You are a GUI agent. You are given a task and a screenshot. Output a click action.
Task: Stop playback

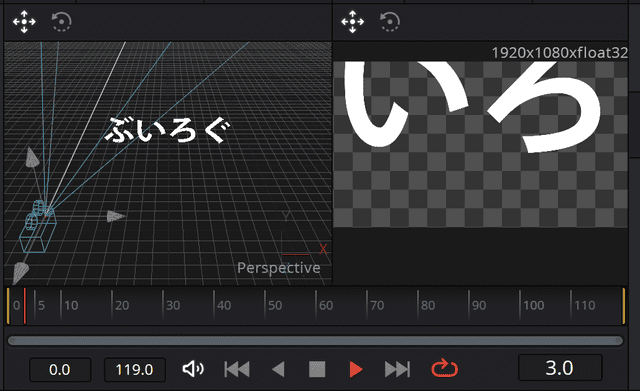click(x=317, y=369)
